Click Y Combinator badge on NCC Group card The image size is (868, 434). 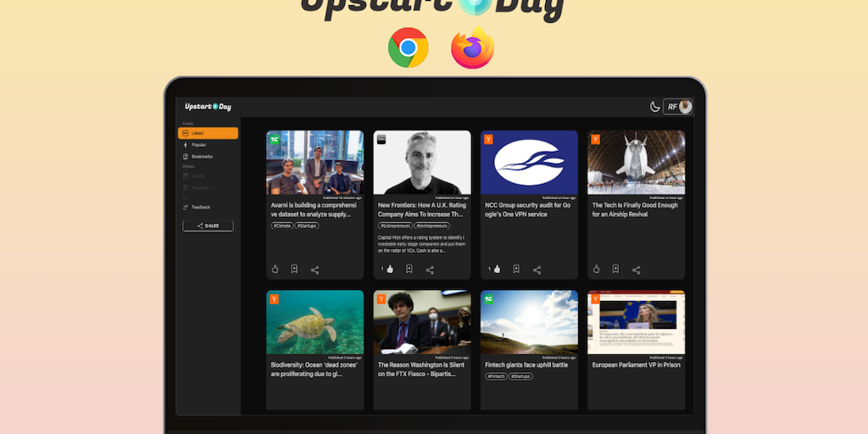tap(488, 139)
